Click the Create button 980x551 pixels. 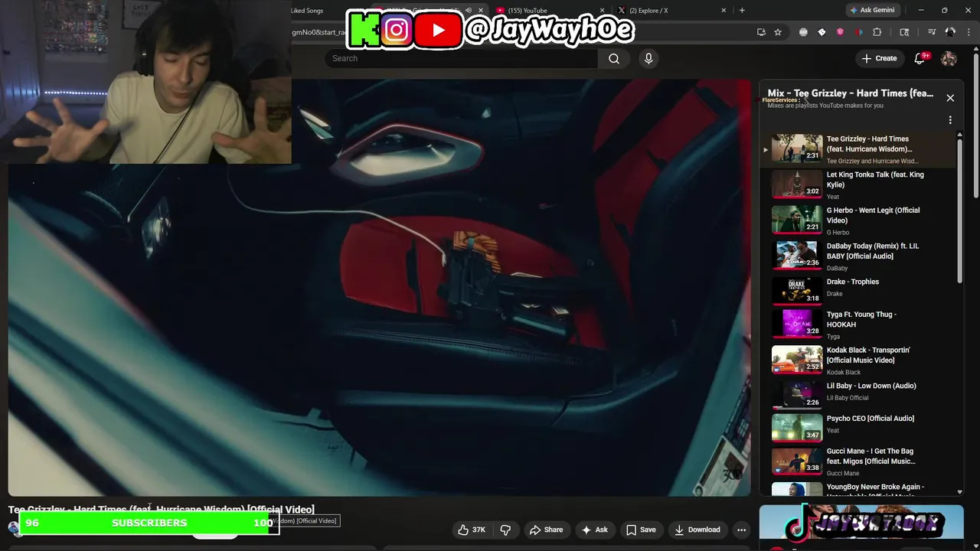click(879, 58)
